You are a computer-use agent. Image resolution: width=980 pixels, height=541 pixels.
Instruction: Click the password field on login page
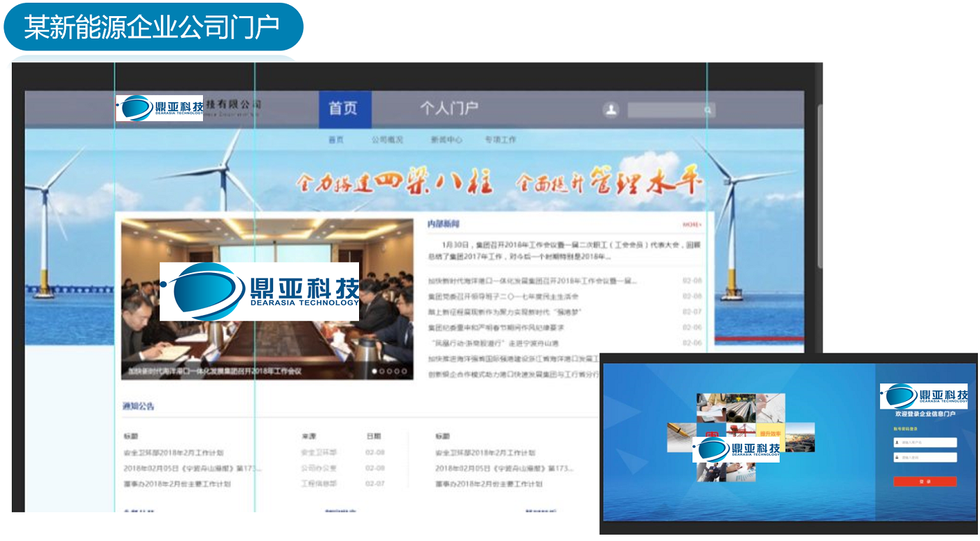click(925, 458)
